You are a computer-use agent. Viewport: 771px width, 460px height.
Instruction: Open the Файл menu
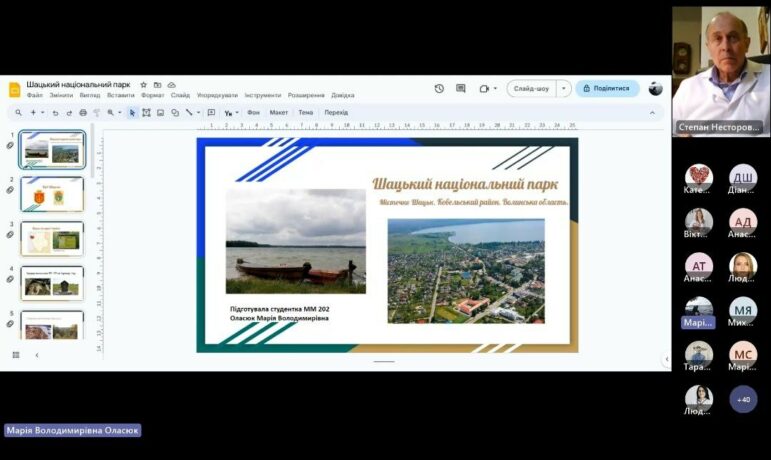point(35,96)
